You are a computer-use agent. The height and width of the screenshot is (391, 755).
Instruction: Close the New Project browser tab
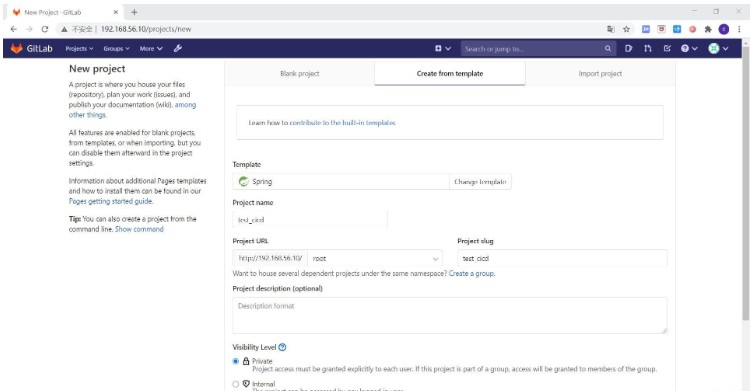[x=116, y=12]
